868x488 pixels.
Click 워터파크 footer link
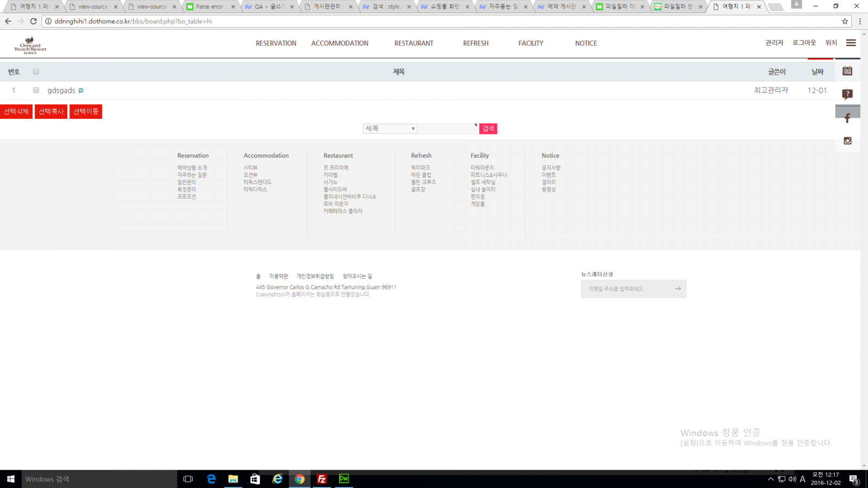pyautogui.click(x=420, y=168)
